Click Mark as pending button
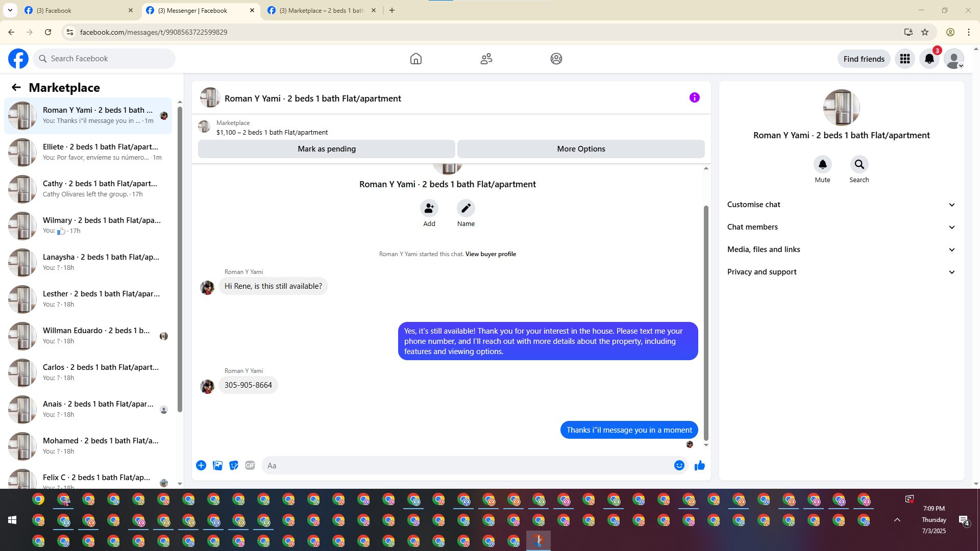This screenshot has width=980, height=551. (x=327, y=149)
